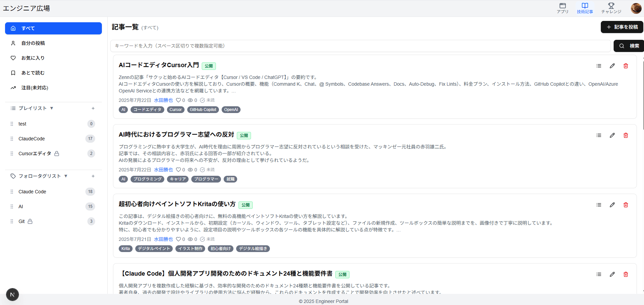The height and width of the screenshot is (305, 644).
Task: Edit the Cursor入門 article with pencil icon
Action: 612,66
